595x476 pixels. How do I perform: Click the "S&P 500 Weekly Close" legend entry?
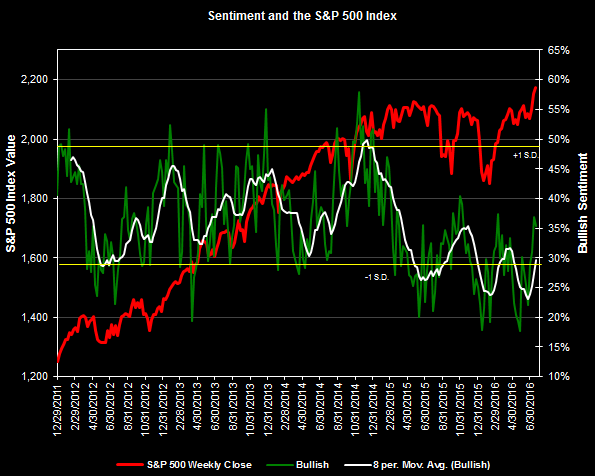coord(199,465)
